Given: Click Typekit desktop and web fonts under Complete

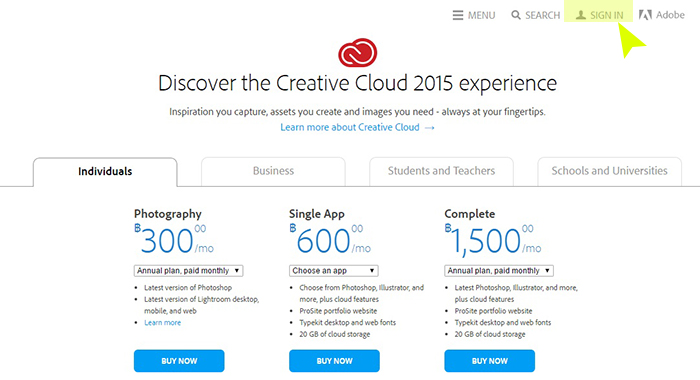Looking at the screenshot, I should (x=503, y=322).
